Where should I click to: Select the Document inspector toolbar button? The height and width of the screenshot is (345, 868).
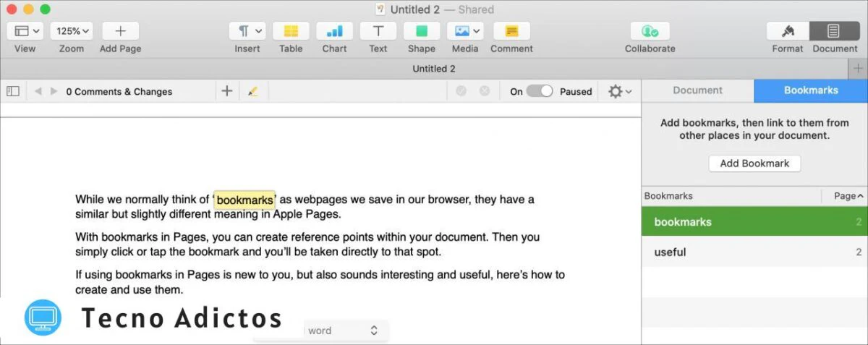[835, 31]
